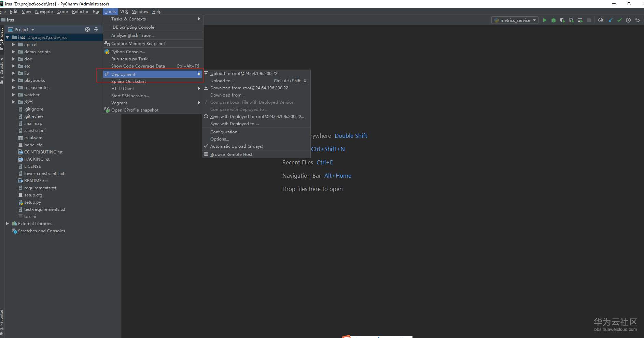644x338 pixels.
Task: Click the Scratches and Consoles icon
Action: click(x=14, y=231)
